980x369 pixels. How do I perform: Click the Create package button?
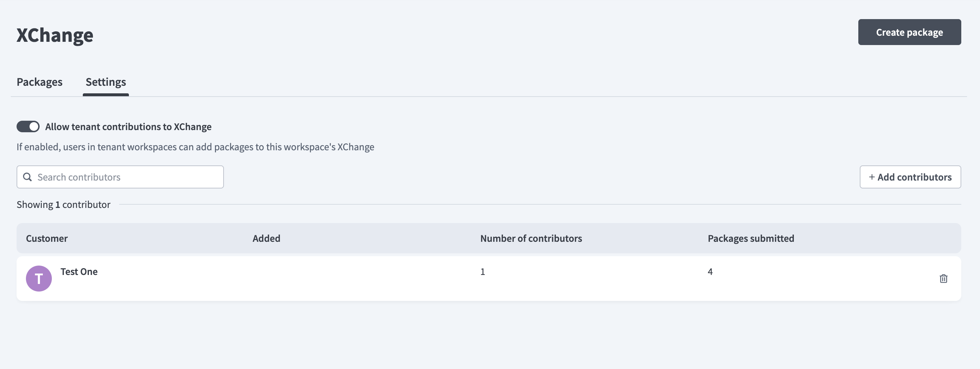(909, 32)
